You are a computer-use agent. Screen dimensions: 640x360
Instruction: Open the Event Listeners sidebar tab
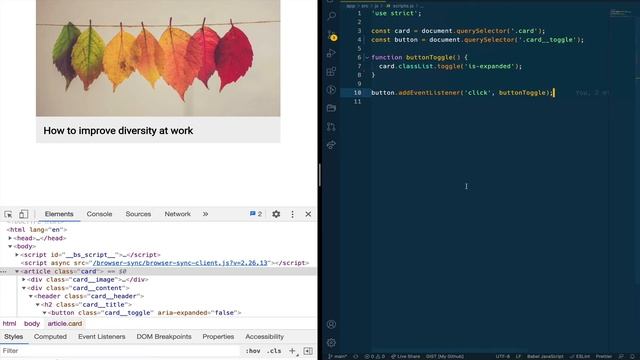pyautogui.click(x=102, y=337)
